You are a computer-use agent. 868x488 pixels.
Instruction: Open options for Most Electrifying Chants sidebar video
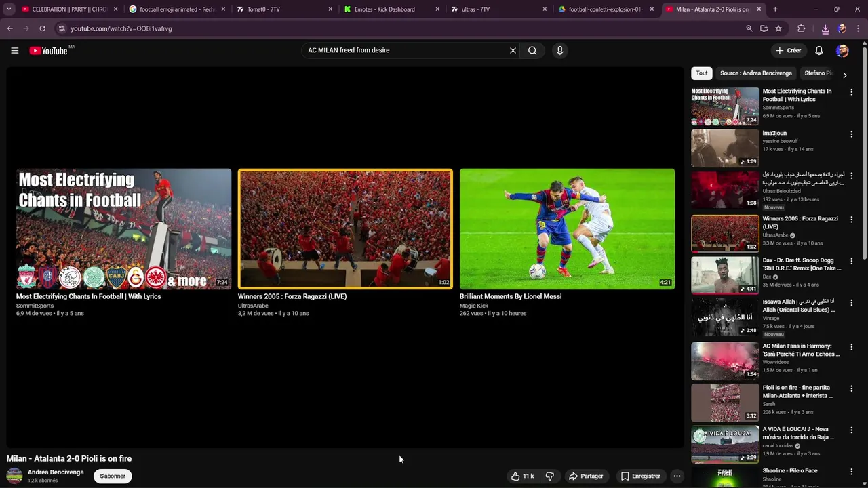coord(851,92)
